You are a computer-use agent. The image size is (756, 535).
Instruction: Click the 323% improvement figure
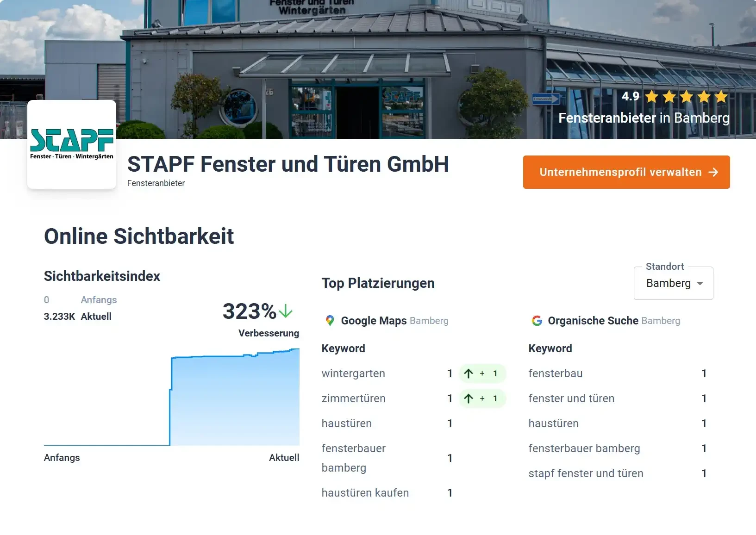249,311
